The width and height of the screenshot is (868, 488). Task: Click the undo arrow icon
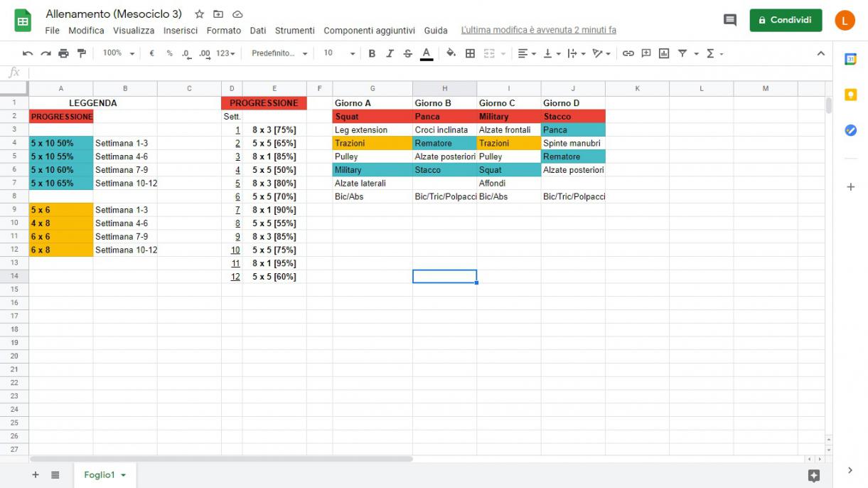click(x=28, y=53)
